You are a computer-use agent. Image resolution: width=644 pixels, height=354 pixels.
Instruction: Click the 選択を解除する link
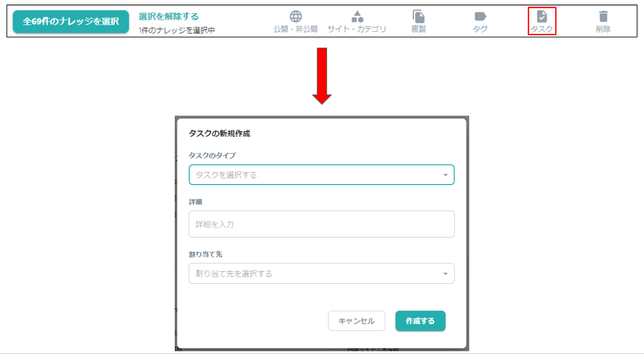coord(168,17)
